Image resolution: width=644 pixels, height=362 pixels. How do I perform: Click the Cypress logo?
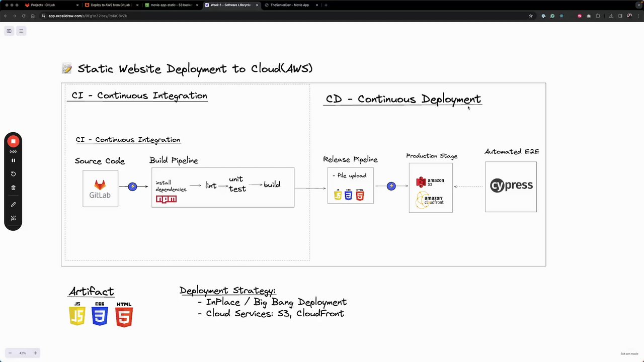511,186
